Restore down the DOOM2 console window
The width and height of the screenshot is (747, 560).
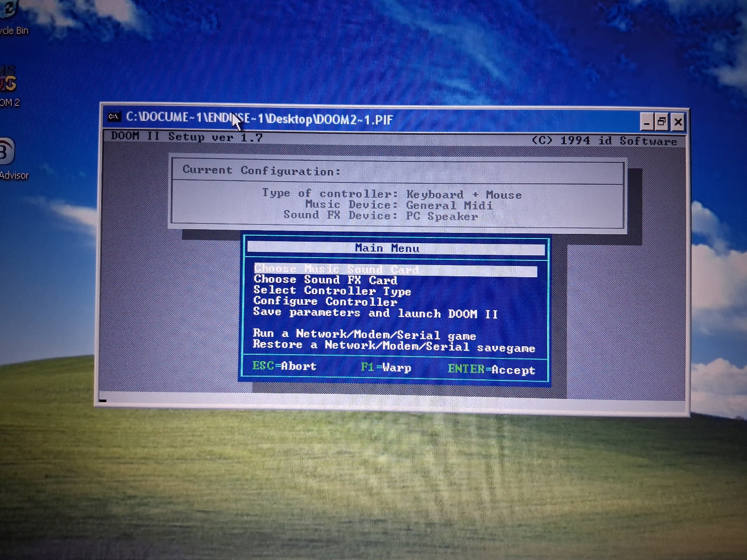(x=662, y=123)
